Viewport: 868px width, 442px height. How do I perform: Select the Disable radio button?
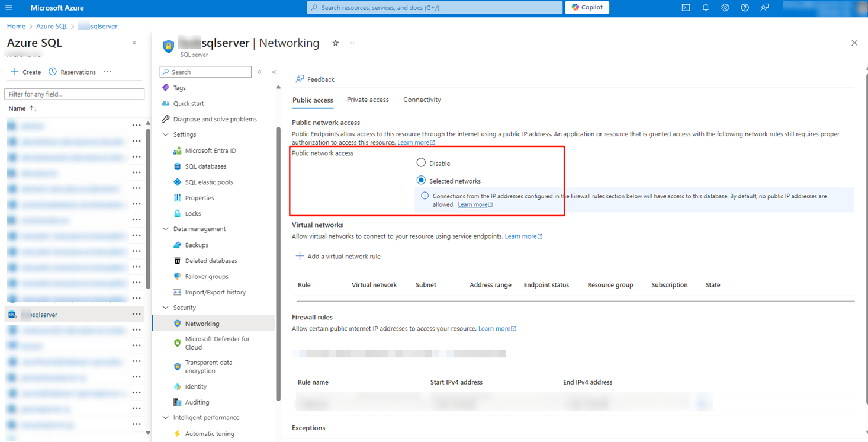[x=421, y=162]
